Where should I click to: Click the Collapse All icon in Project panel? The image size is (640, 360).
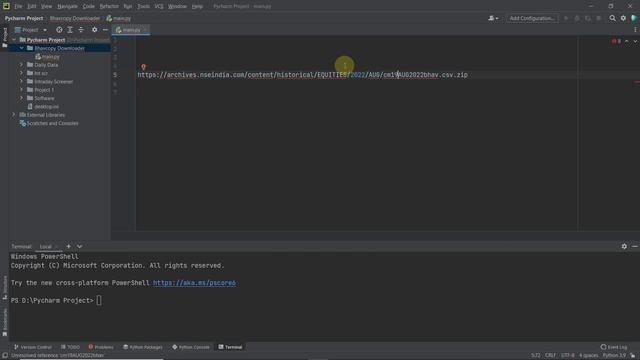(x=81, y=30)
